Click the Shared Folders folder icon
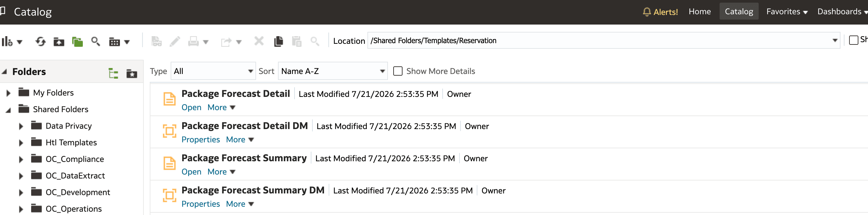This screenshot has height=215, width=868. [24, 109]
